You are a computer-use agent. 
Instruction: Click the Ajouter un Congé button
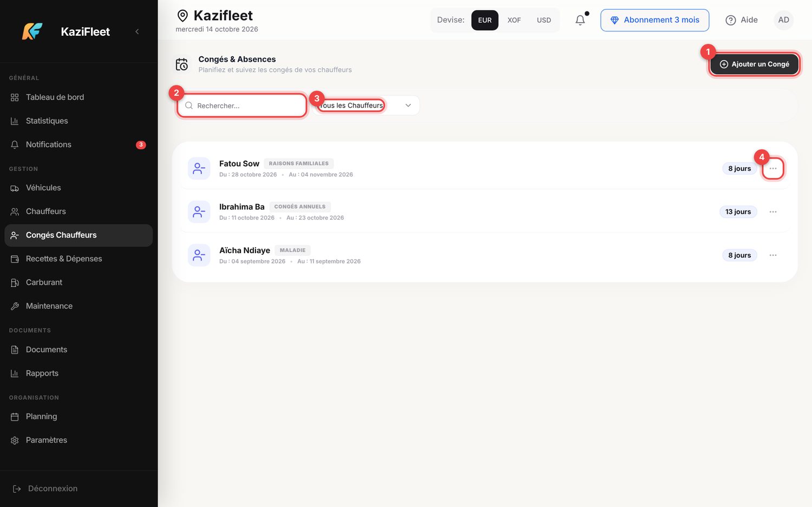754,64
